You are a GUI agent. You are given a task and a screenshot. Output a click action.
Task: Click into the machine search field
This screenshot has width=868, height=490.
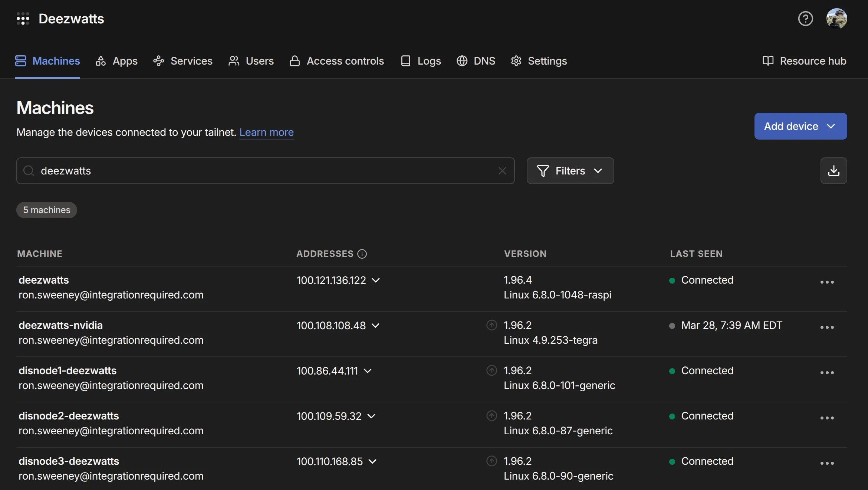coord(260,171)
